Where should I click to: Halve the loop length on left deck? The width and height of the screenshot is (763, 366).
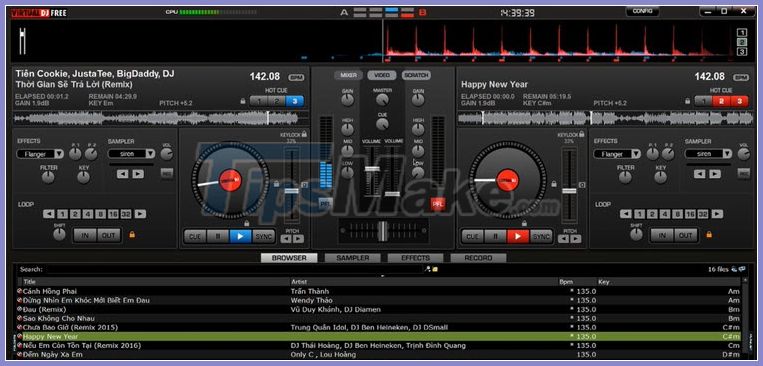49,214
